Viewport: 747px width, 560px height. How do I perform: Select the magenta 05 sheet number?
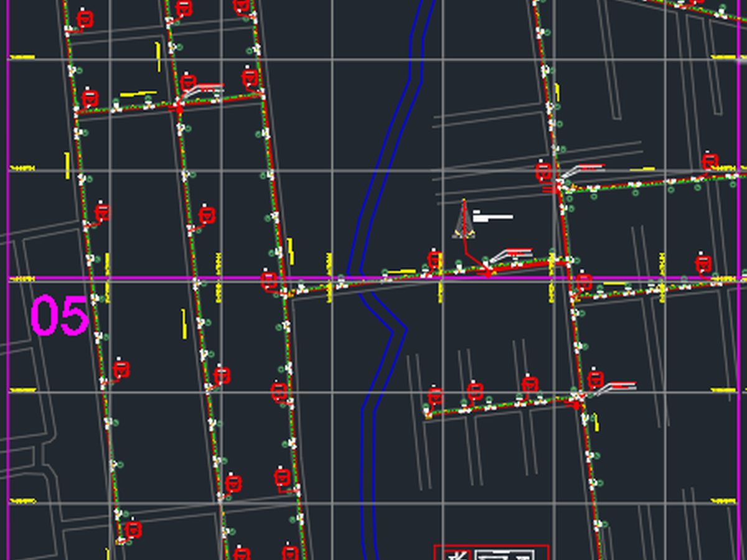(x=60, y=316)
